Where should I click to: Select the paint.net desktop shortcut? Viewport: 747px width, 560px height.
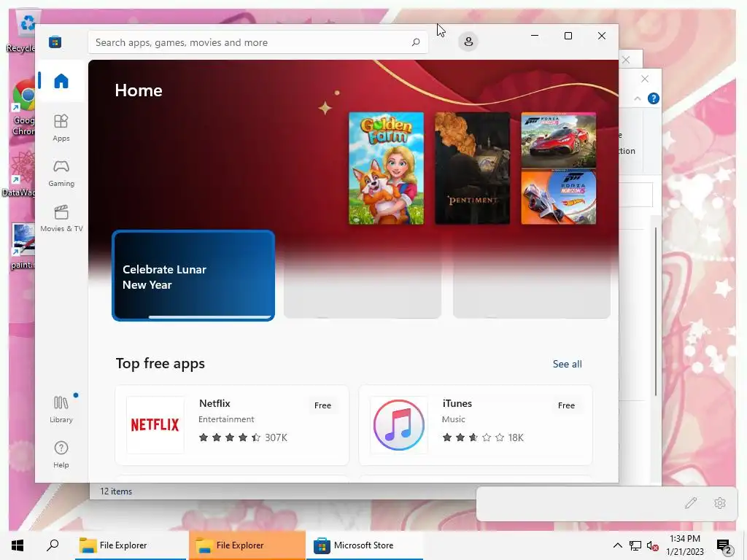click(23, 246)
